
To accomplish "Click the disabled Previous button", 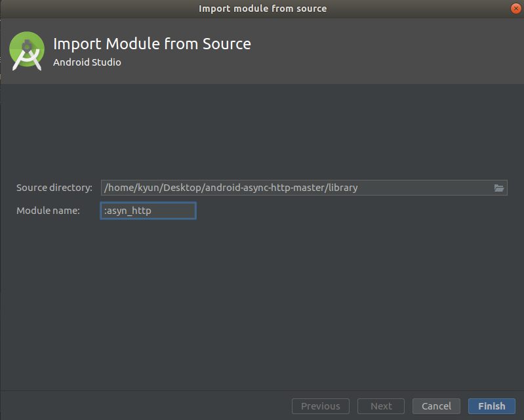I will click(320, 406).
